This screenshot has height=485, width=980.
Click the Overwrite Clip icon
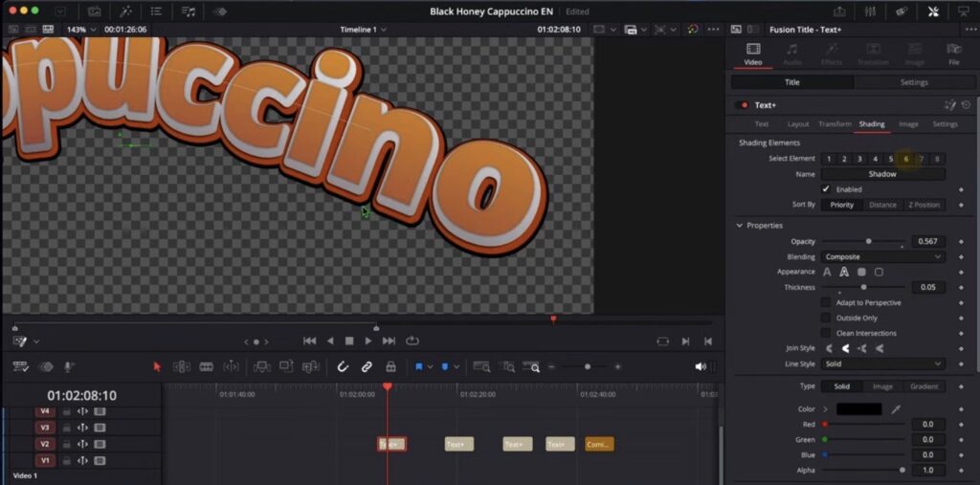286,367
